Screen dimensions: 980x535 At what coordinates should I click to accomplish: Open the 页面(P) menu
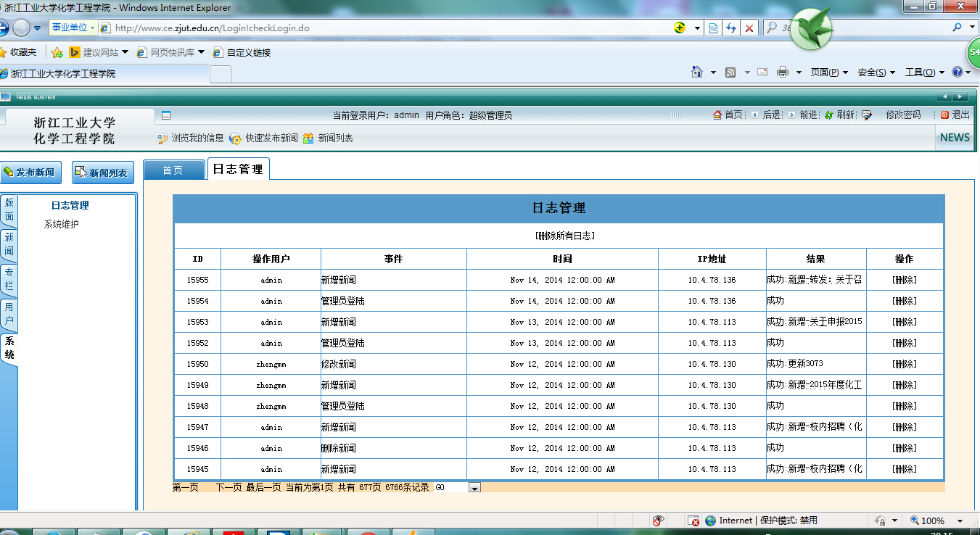click(x=829, y=72)
